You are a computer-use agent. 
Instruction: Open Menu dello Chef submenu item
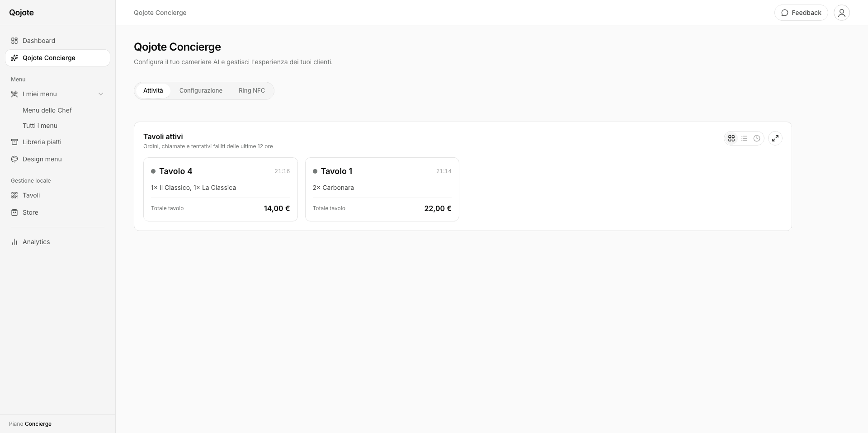(x=47, y=110)
